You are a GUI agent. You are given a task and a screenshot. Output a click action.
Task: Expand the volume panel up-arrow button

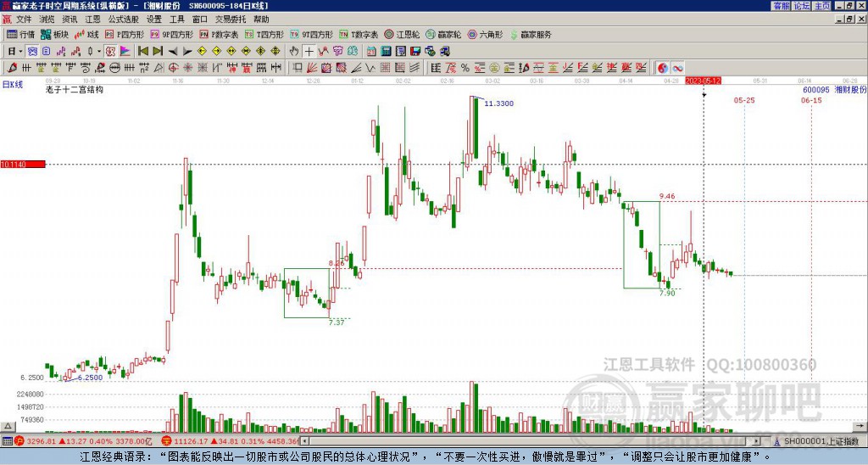8,426
